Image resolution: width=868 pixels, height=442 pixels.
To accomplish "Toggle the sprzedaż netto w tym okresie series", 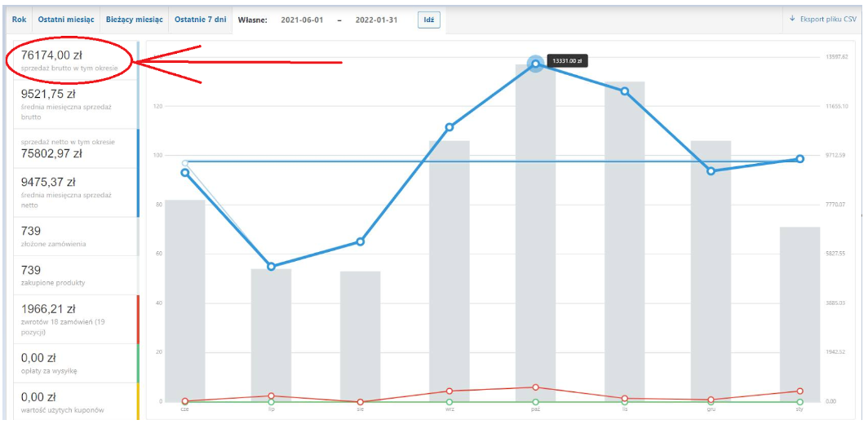I will pos(76,148).
